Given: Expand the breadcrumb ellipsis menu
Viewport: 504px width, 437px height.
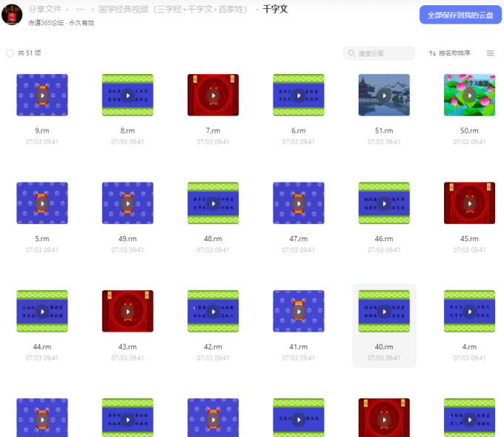Looking at the screenshot, I should pyautogui.click(x=80, y=10).
